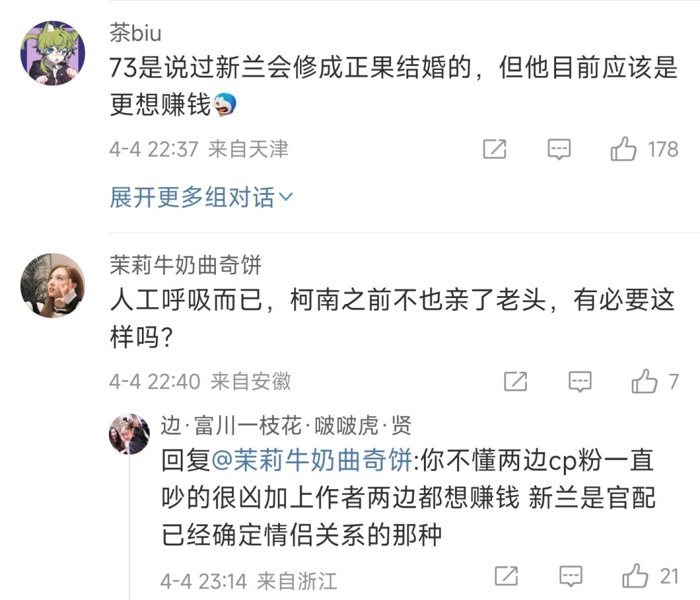Like 茉莉牛奶曲奇饼's comment with 7 likes
The width and height of the screenshot is (700, 600).
pos(644,382)
